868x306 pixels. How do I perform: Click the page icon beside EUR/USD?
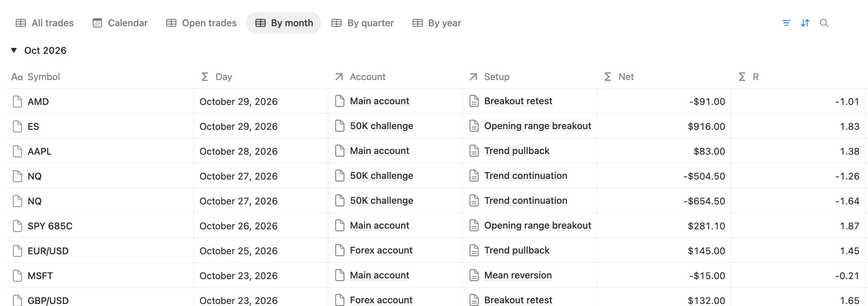17,251
